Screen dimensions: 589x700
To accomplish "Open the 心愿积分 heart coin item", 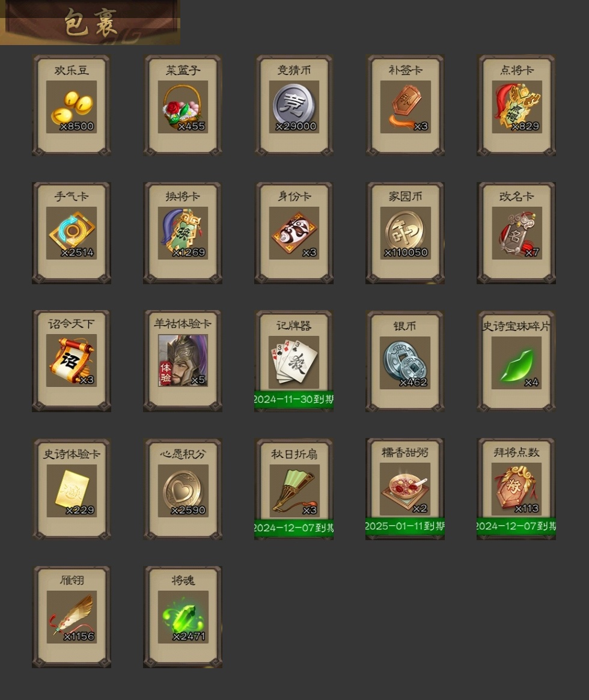I will click(183, 489).
